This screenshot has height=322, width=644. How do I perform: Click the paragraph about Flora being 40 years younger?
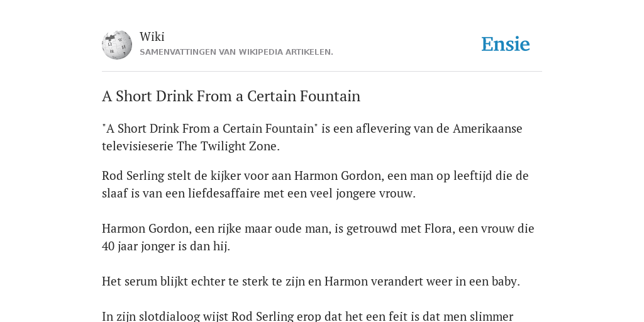tap(318, 237)
